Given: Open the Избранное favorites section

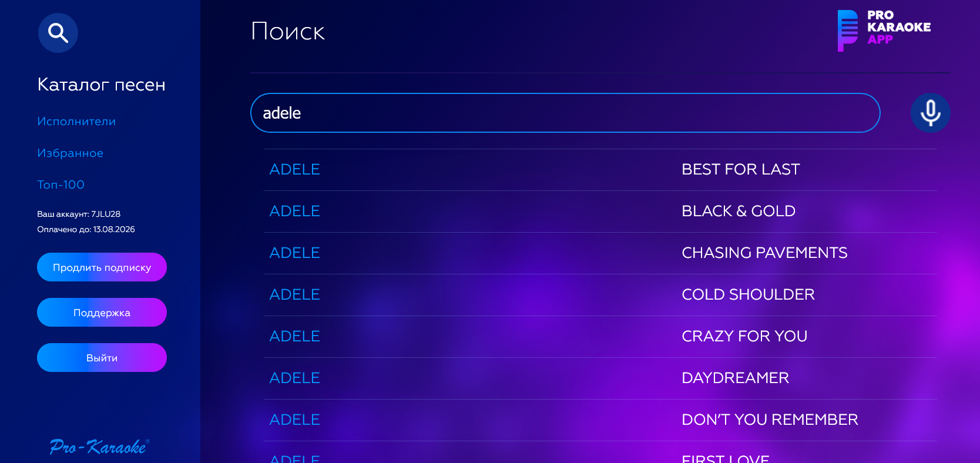Looking at the screenshot, I should [x=70, y=153].
